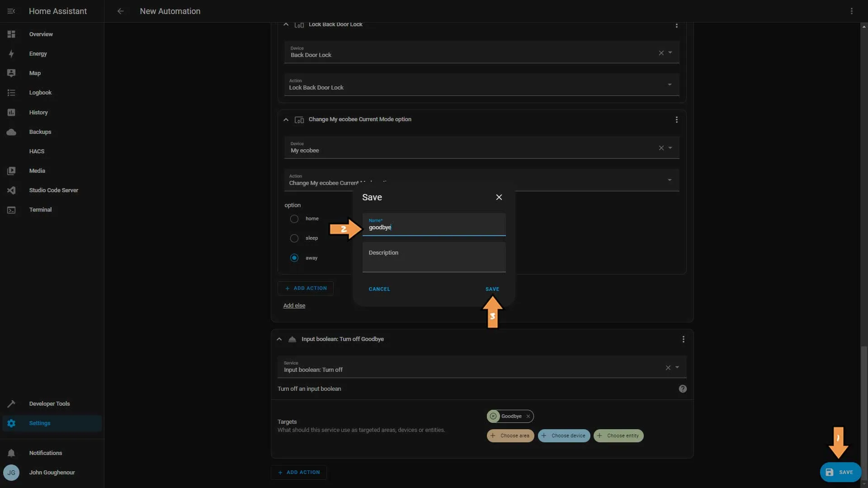Click the Developer Tools hammer icon
Image resolution: width=868 pixels, height=488 pixels.
click(11, 403)
